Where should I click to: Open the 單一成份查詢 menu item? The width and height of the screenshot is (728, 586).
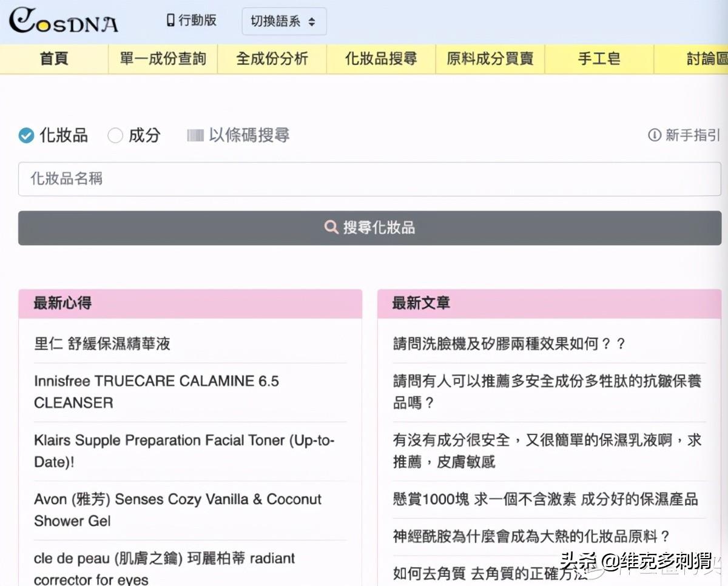pyautogui.click(x=163, y=59)
